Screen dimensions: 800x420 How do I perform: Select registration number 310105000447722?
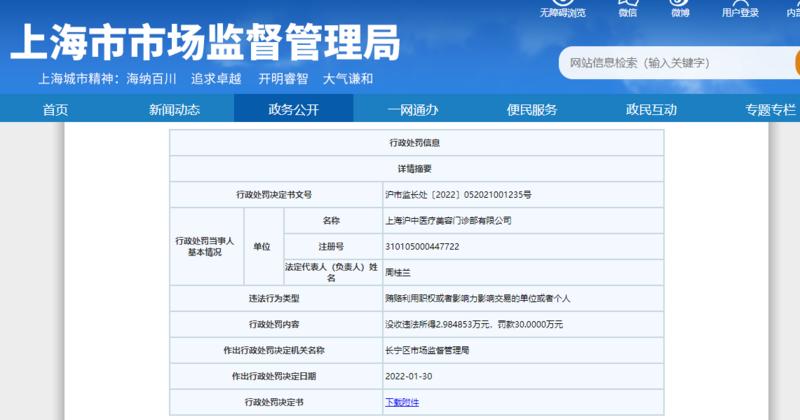pos(422,246)
